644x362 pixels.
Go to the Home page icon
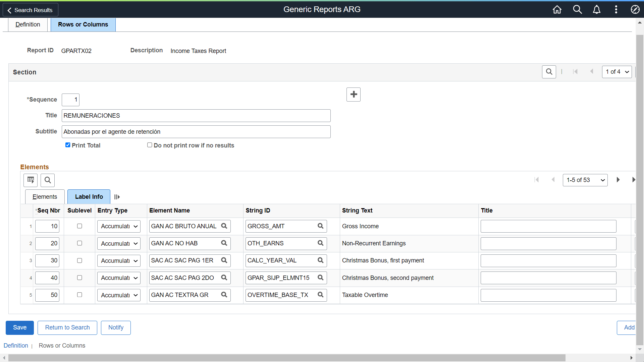pos(557,9)
